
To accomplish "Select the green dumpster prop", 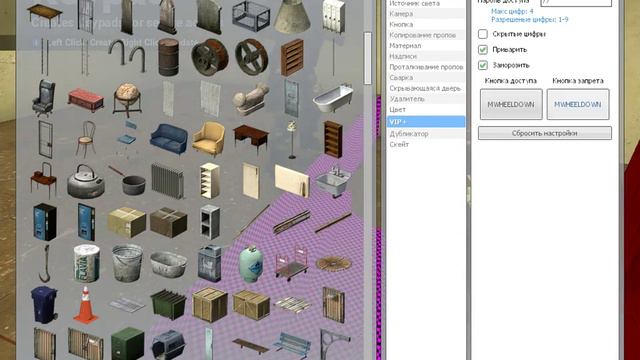I will [x=168, y=305].
